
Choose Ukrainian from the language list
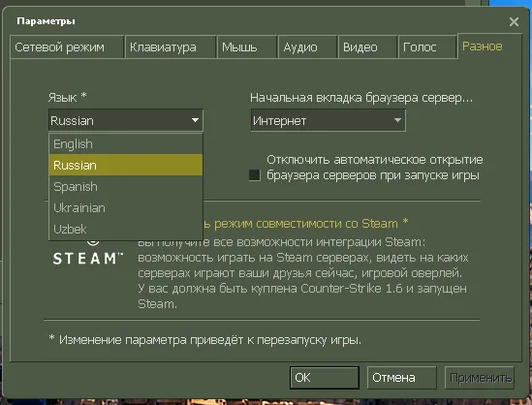pos(126,207)
